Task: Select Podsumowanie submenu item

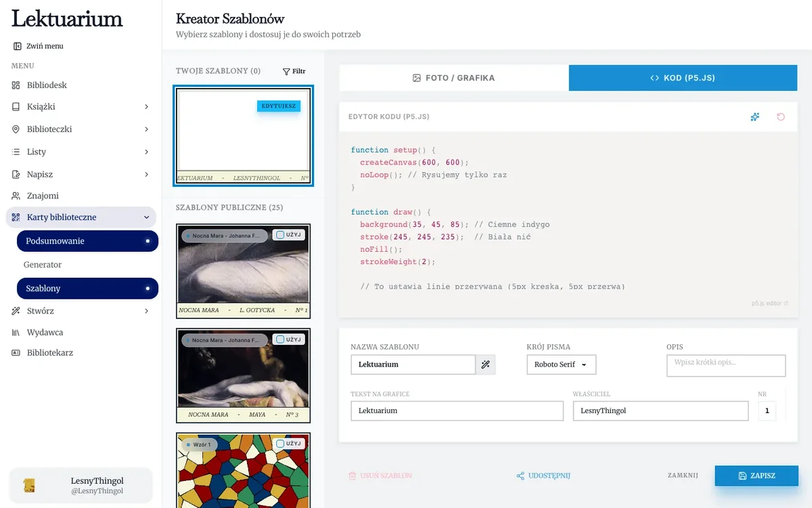Action: point(87,241)
